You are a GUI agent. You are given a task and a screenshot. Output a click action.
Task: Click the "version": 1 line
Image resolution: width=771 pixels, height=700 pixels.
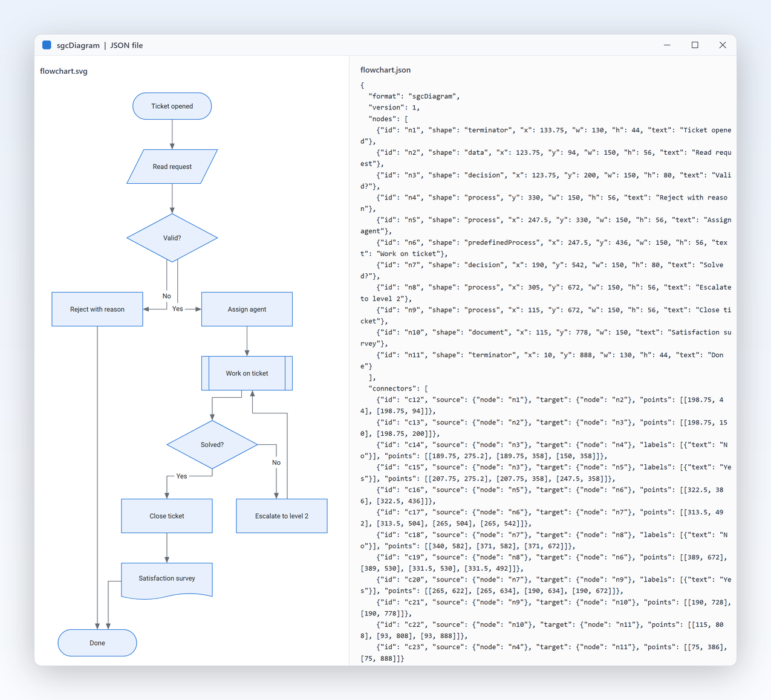point(394,108)
